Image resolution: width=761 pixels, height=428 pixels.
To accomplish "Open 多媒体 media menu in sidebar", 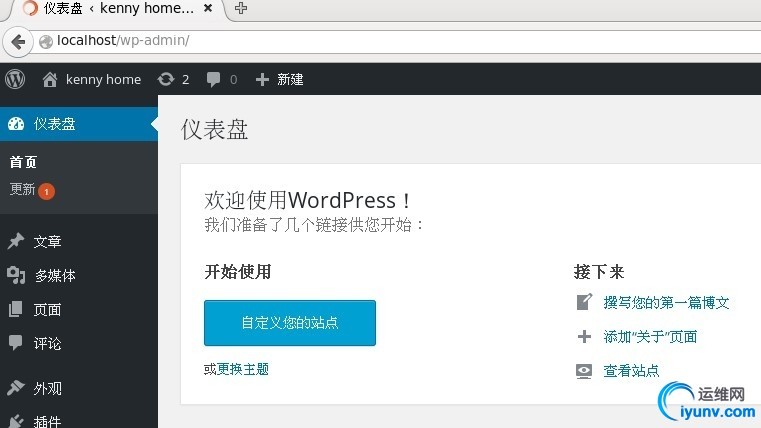I will click(x=55, y=276).
